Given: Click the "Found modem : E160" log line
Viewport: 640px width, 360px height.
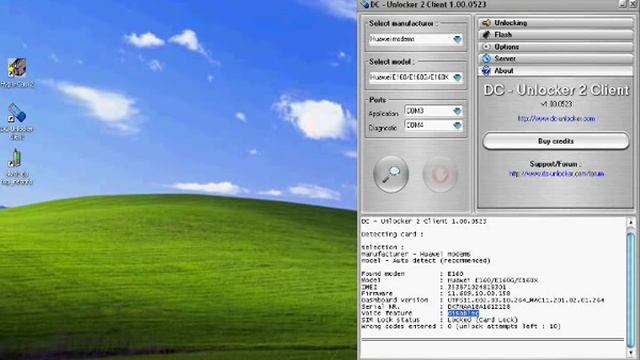Looking at the screenshot, I should tap(412, 274).
